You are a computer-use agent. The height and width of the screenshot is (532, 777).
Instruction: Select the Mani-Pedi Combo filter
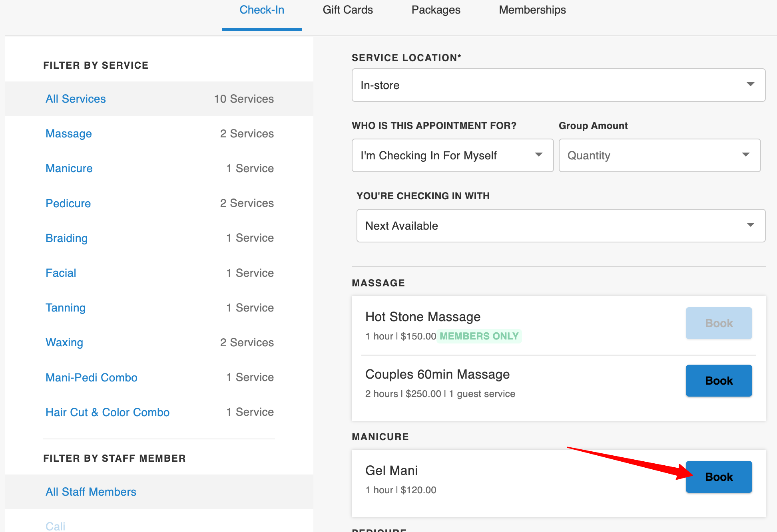coord(92,377)
